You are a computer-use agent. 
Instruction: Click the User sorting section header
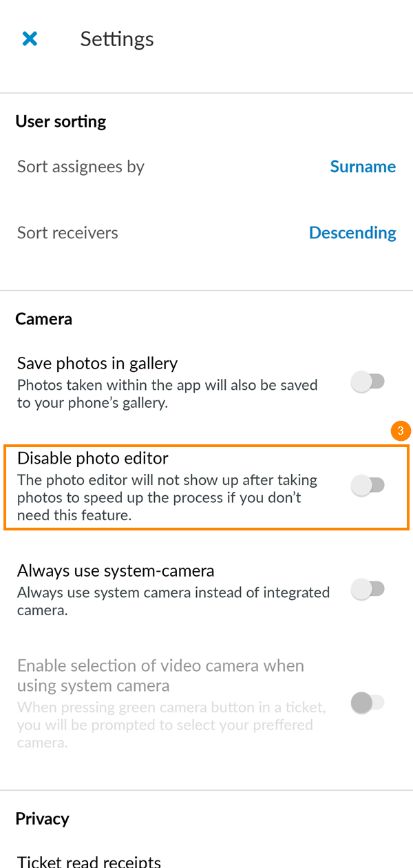61,122
